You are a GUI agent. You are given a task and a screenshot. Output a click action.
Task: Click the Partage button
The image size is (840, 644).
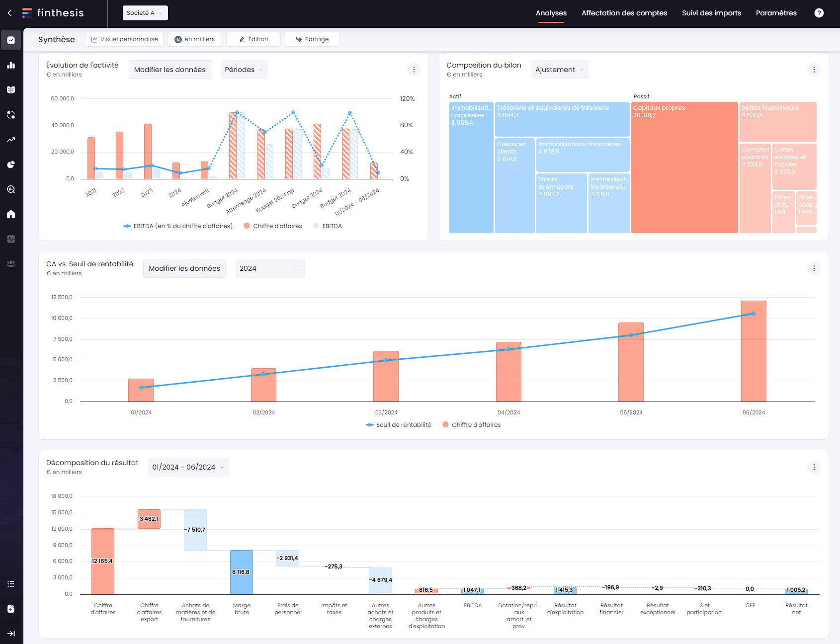tap(312, 39)
